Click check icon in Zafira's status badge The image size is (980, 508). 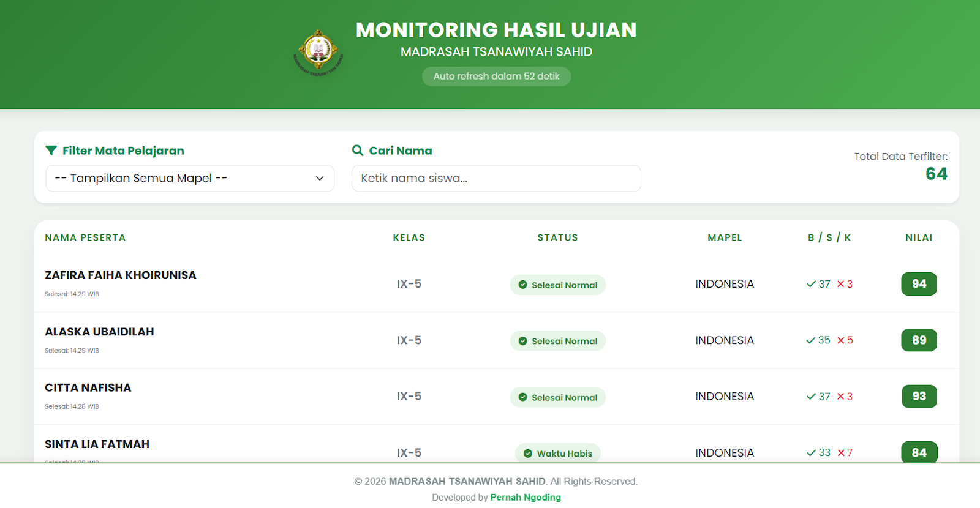pos(523,285)
